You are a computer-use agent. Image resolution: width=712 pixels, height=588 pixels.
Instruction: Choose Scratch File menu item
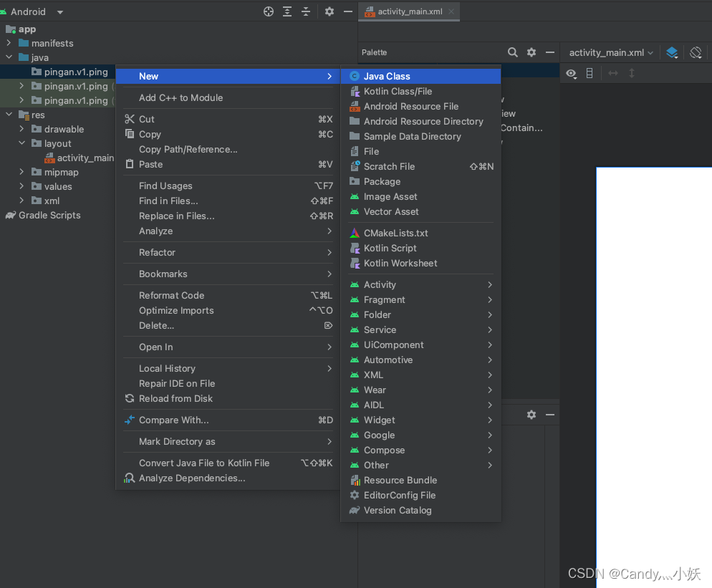pyautogui.click(x=420, y=167)
